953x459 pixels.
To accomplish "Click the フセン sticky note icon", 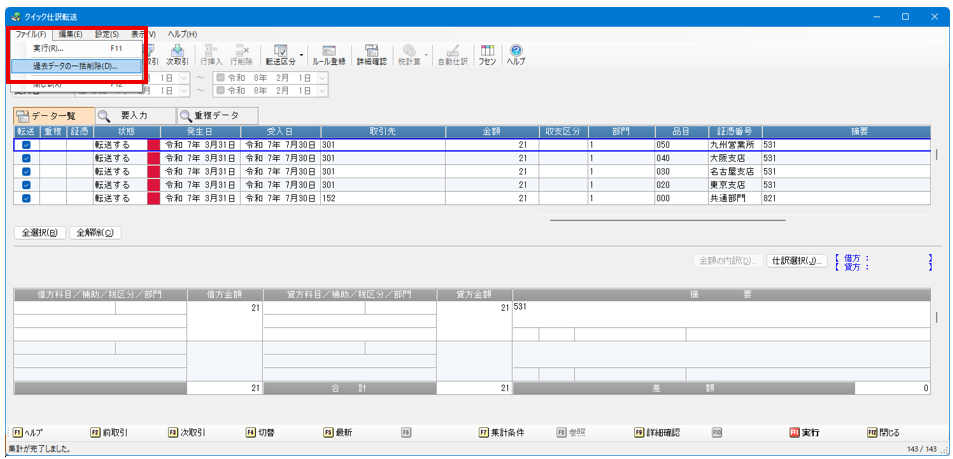I will coord(487,54).
